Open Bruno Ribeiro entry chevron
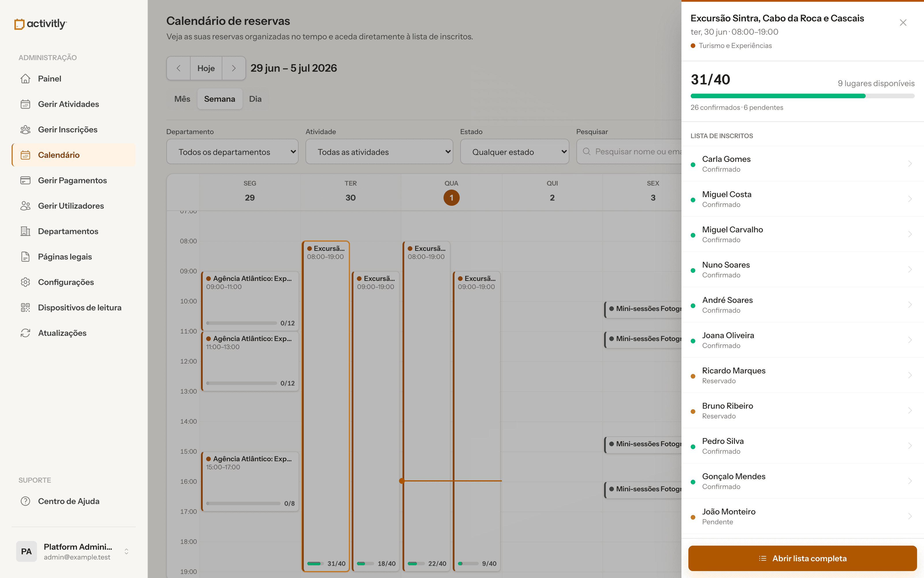Viewport: 924px width, 578px height. coord(910,410)
